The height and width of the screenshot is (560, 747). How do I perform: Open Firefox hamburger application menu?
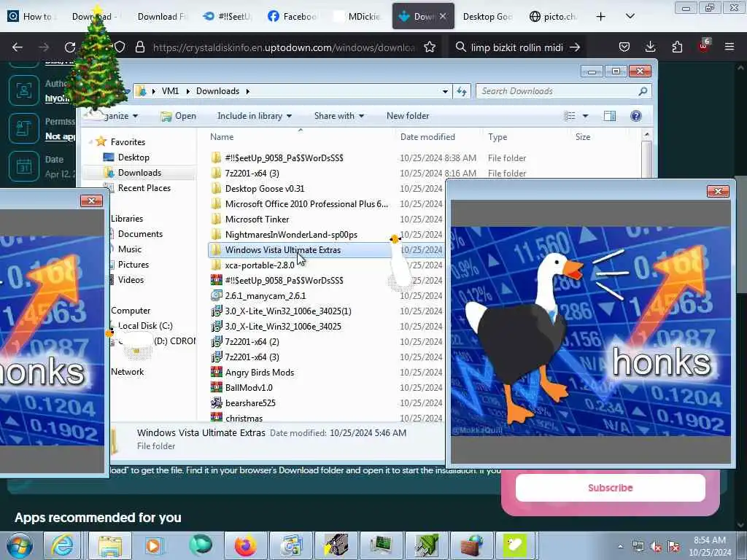tap(729, 47)
